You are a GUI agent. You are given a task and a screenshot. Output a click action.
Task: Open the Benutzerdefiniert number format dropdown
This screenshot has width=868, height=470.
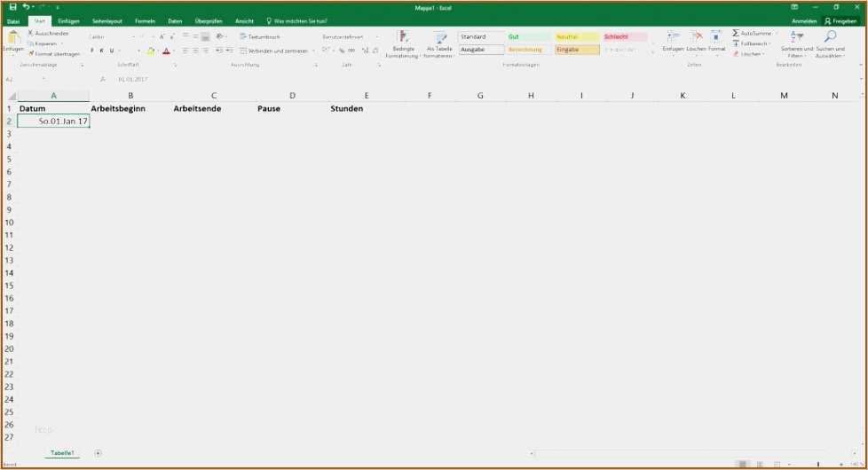coord(377,37)
